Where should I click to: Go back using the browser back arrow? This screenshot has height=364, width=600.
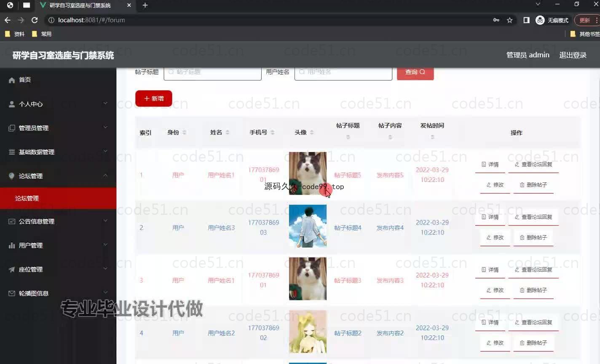(8, 20)
